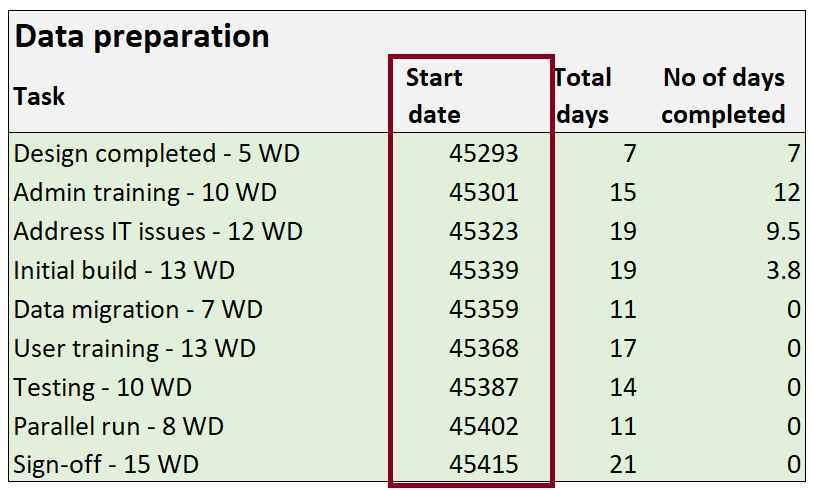The image size is (813, 490).
Task: Select the 'Sign-off - 15 WD' cell
Action: pyautogui.click(x=106, y=465)
